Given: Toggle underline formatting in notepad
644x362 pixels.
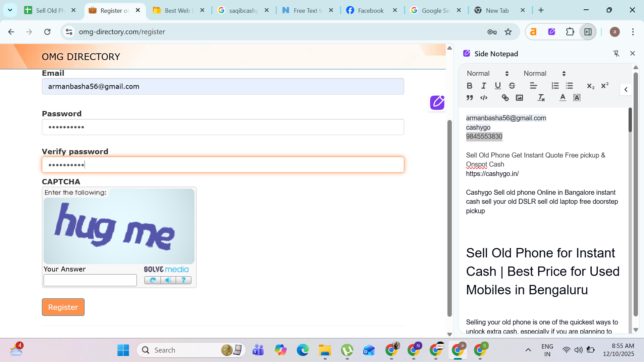Looking at the screenshot, I should 498,86.
